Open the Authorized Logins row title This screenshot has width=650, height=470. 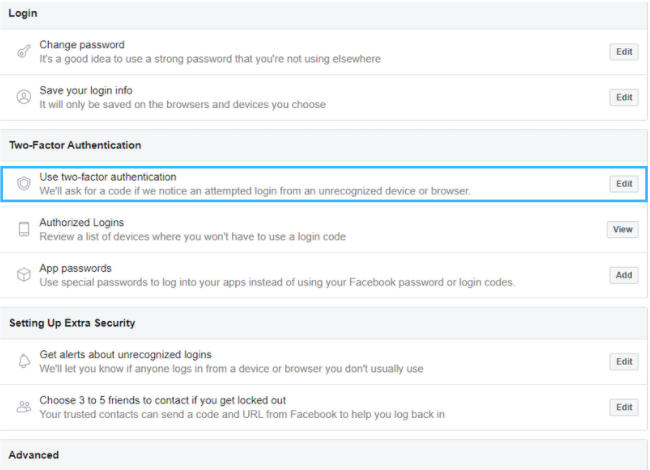pyautogui.click(x=82, y=223)
